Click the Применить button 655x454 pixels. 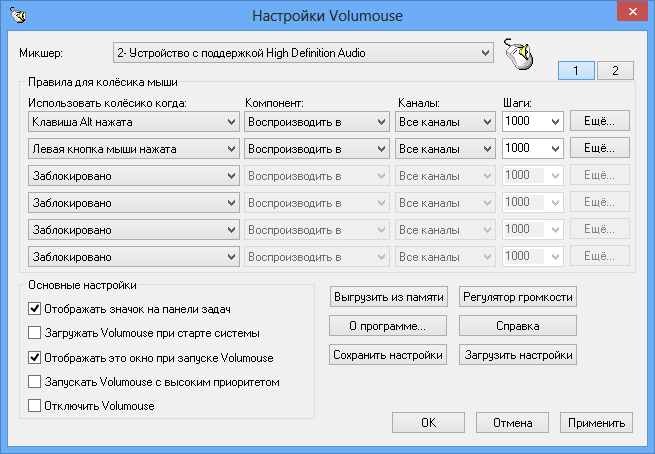[596, 423]
